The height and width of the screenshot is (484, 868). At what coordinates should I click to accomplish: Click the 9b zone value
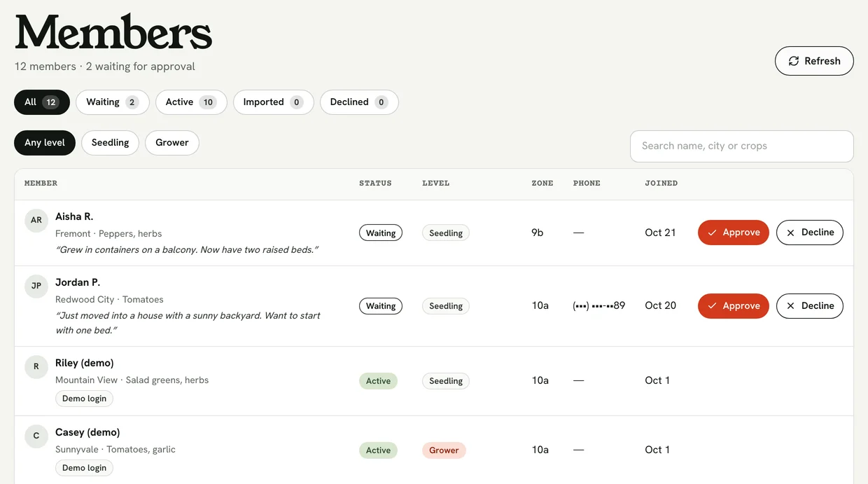[x=538, y=233]
